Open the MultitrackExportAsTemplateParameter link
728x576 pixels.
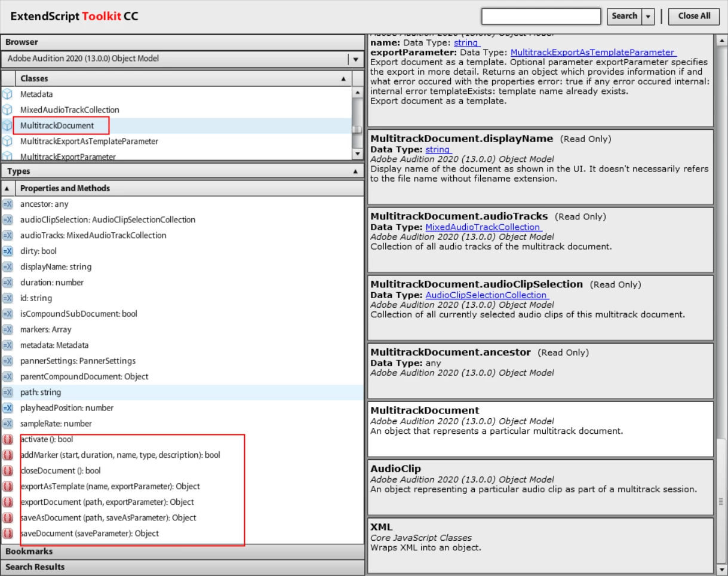click(593, 53)
